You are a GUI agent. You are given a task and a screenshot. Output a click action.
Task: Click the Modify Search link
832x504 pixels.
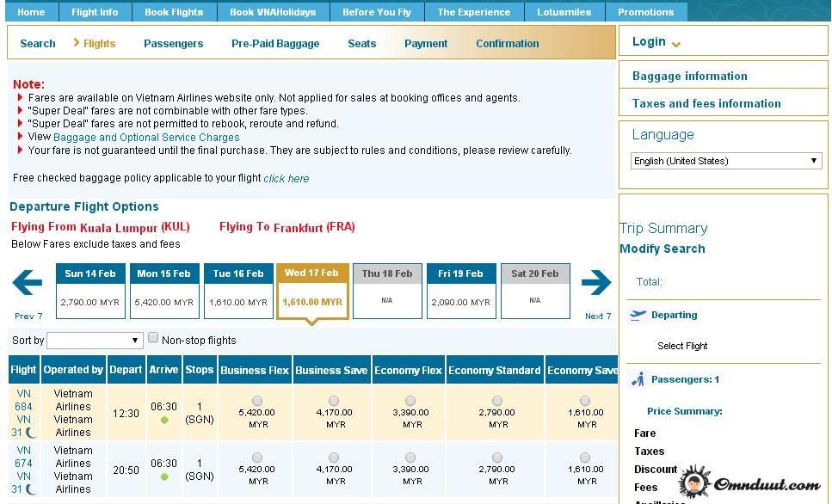(x=662, y=249)
